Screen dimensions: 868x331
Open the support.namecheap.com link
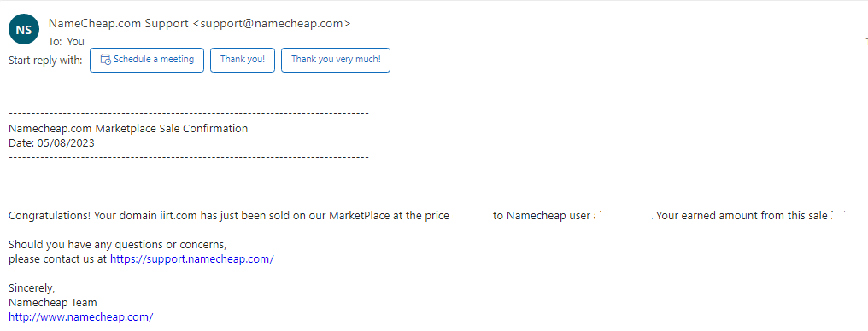click(x=191, y=258)
